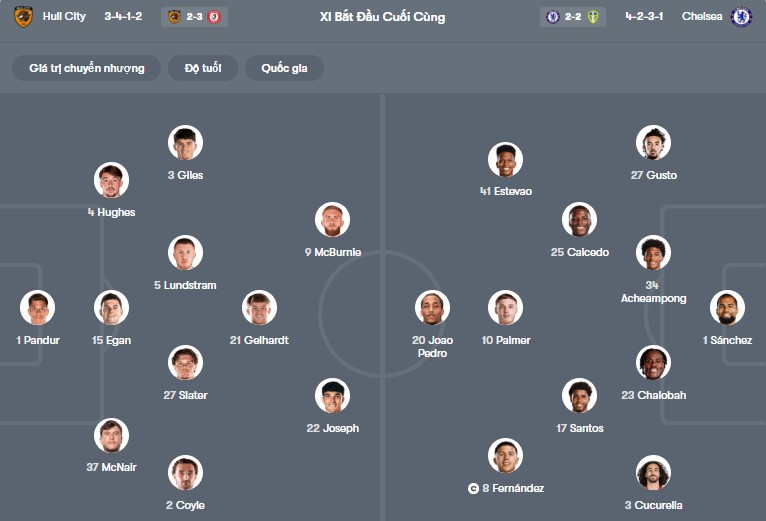Image resolution: width=766 pixels, height=521 pixels.
Task: Click the Chelsea team name
Action: click(x=701, y=17)
